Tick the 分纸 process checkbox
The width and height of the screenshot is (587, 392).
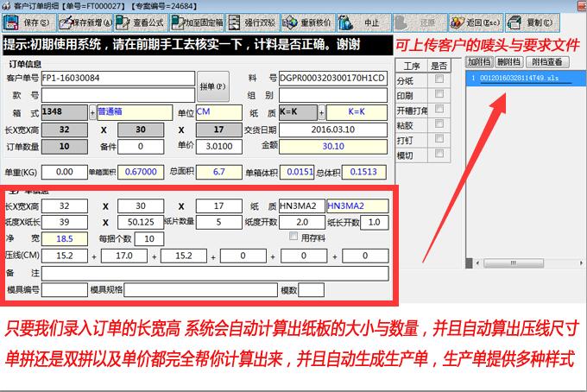[x=439, y=79]
